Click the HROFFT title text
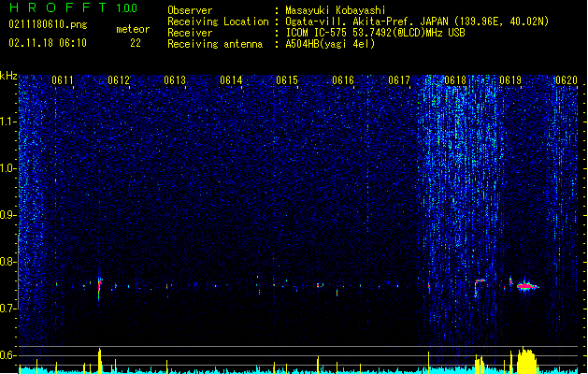The height and width of the screenshot is (374, 588). tap(57, 7)
